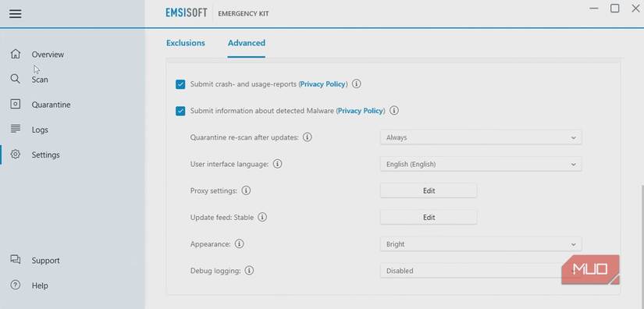644x309 pixels.
Task: Click the Logs lines icon
Action: pos(15,129)
